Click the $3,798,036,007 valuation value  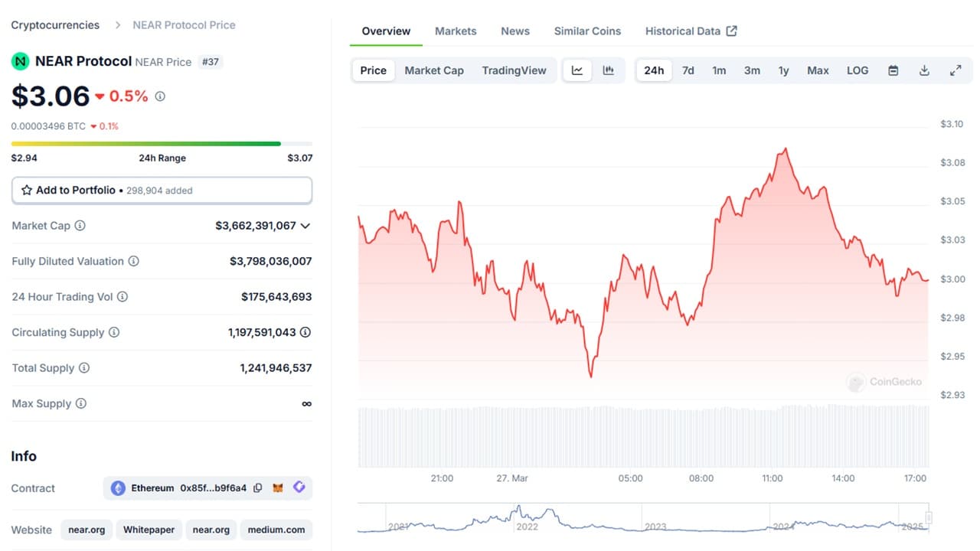point(271,261)
